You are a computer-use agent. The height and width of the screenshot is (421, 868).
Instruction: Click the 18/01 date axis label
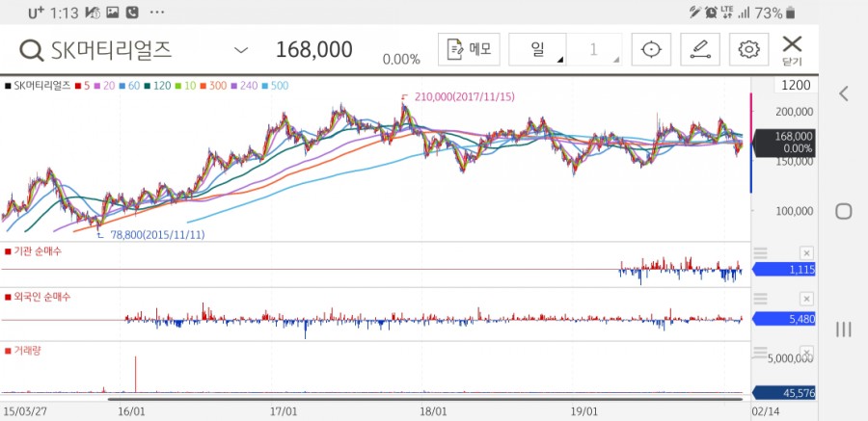[x=434, y=411]
